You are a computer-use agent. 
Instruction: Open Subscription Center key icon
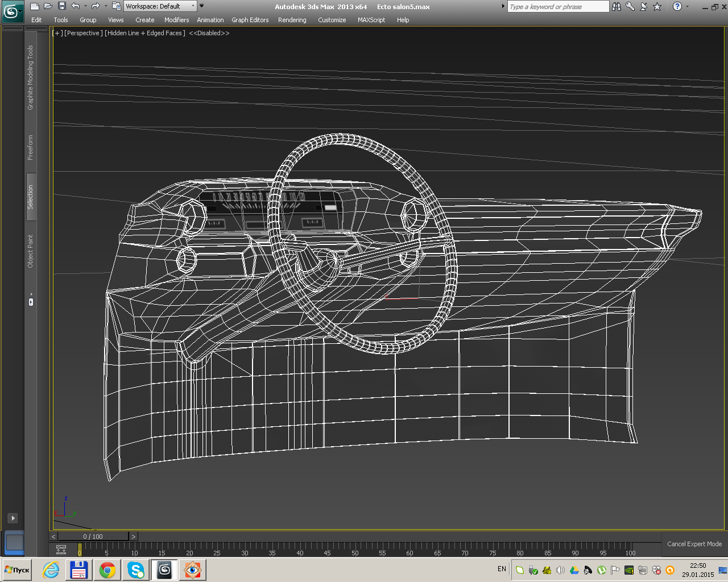[x=630, y=6]
